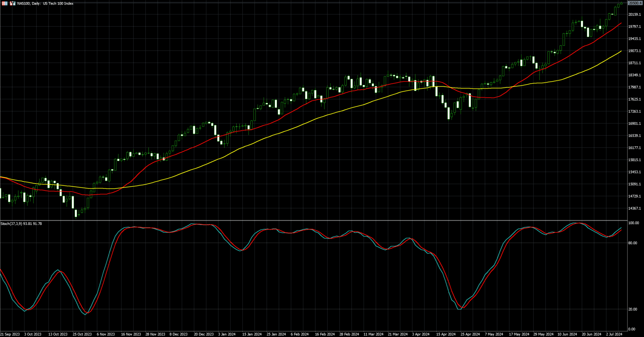The image size is (644, 337).
Task: Click the 100.00 level on Stochastic scale
Action: point(633,223)
